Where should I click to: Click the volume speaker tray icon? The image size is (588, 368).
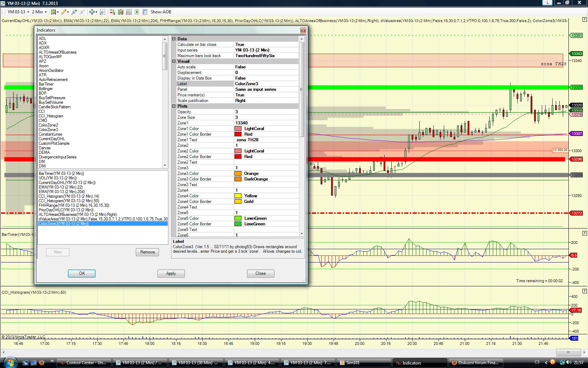point(569,362)
